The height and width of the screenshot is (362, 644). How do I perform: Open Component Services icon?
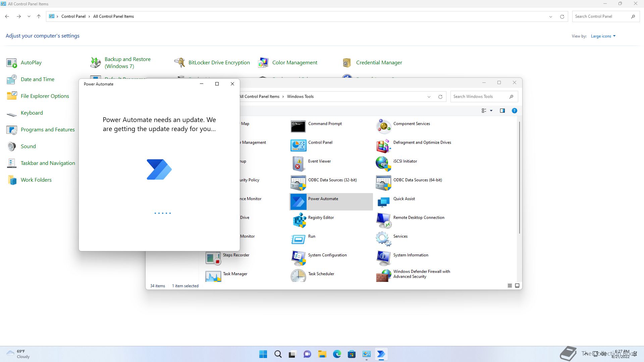coord(383,127)
